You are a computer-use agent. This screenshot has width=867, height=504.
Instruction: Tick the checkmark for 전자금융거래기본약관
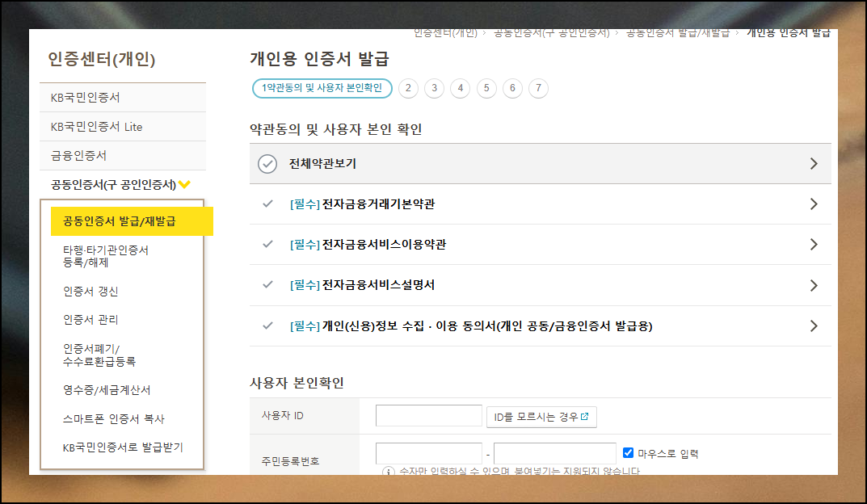pos(267,204)
